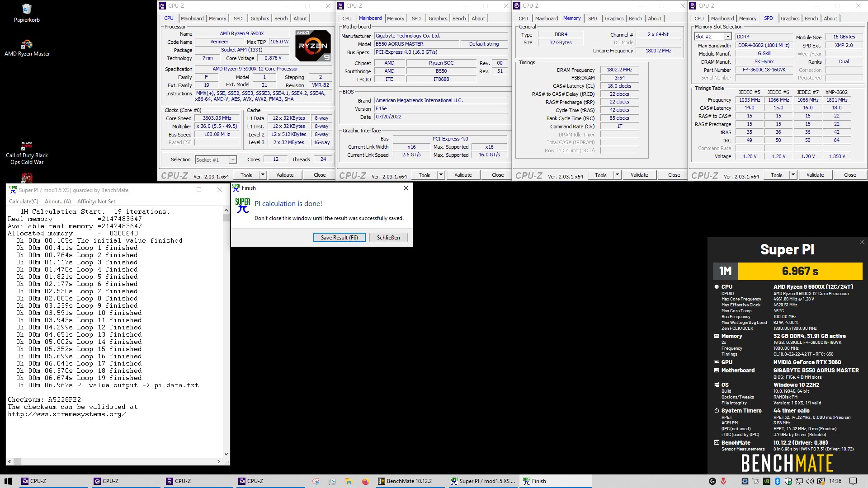Viewport: 868px width, 488px height.
Task: Click the taskbar clock showing 14:36
Action: [x=835, y=481]
